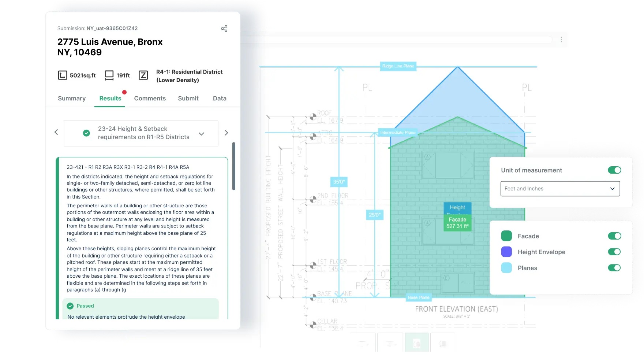644x363 pixels.
Task: Click the lot area icon beside 5021sq.ft
Action: [x=63, y=75]
